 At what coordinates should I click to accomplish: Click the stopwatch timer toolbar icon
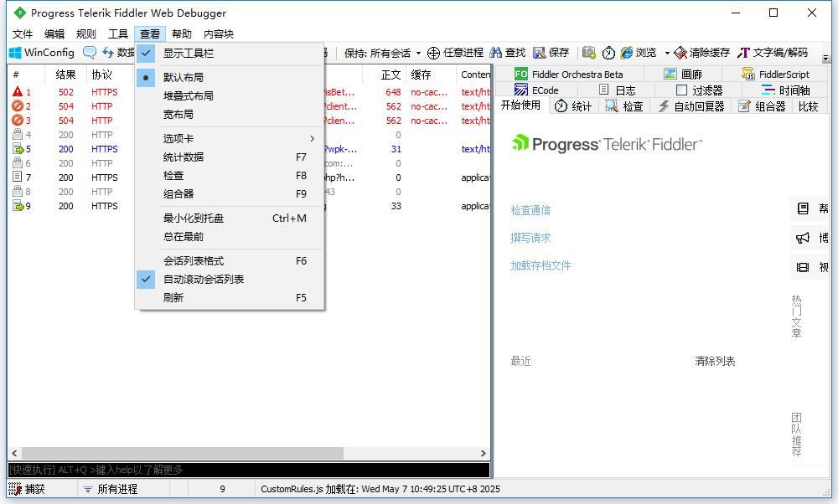(608, 52)
